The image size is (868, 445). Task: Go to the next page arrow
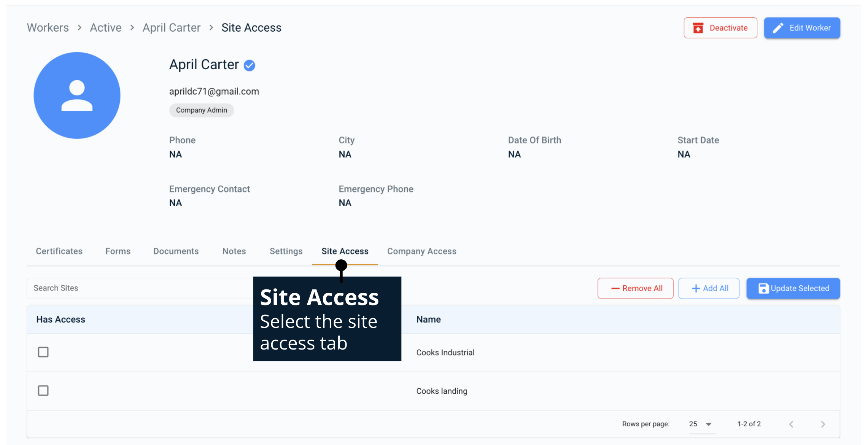coord(823,424)
